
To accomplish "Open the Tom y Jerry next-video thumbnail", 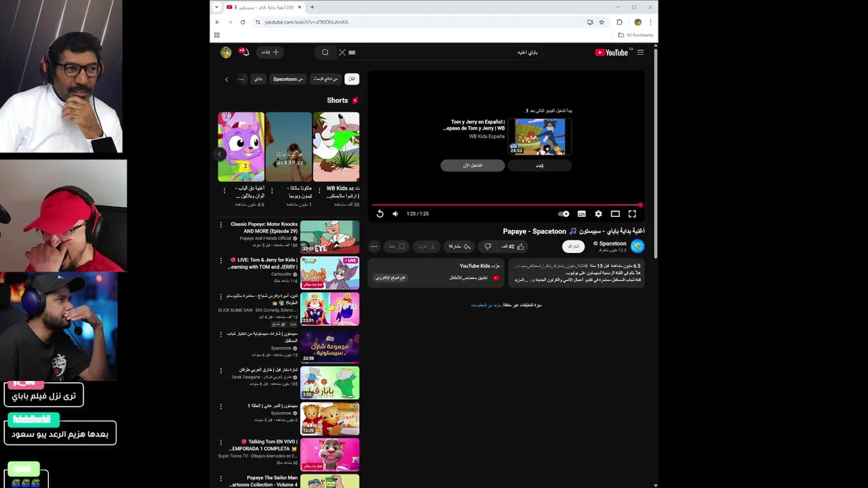I will [x=540, y=136].
